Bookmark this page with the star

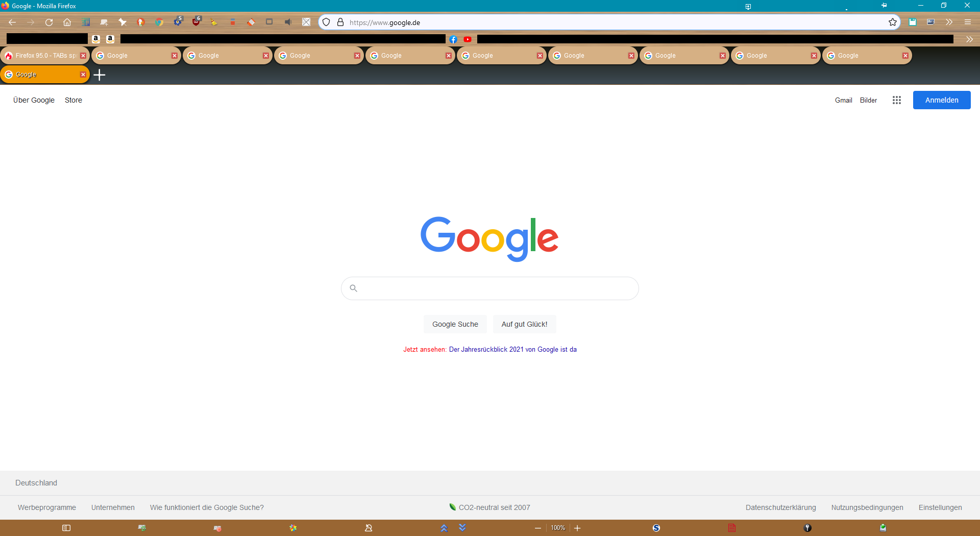(893, 22)
